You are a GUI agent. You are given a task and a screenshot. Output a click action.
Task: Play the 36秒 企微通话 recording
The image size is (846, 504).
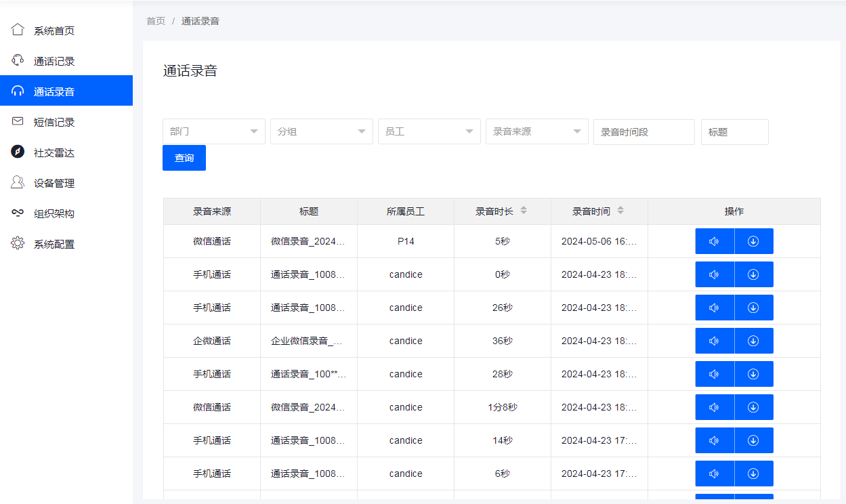714,341
